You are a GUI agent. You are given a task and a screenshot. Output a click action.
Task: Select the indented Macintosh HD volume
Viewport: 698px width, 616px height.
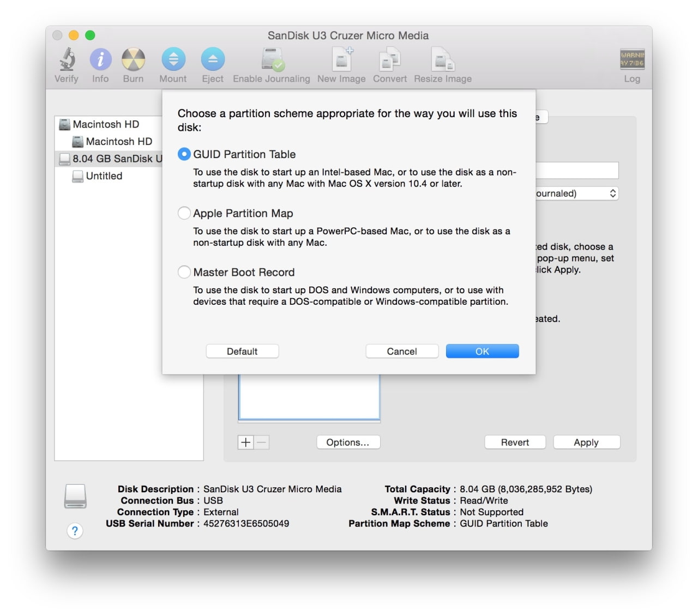coord(109,142)
